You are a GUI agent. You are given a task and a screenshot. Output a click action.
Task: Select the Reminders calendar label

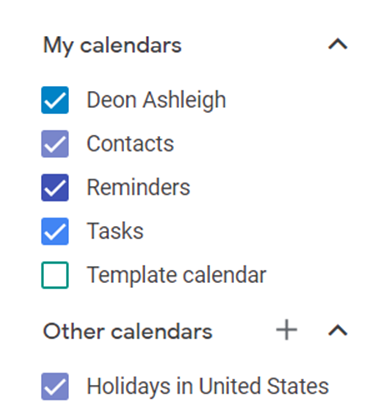click(138, 187)
